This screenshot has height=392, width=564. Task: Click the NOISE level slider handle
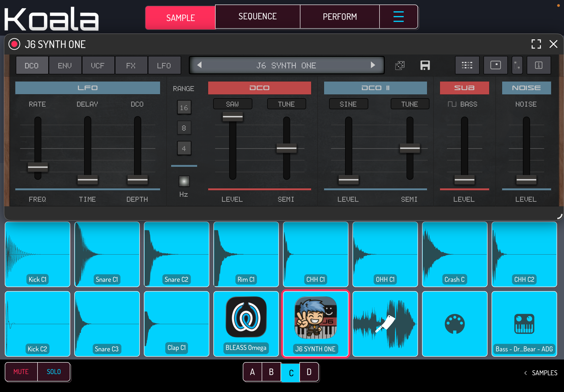526,180
